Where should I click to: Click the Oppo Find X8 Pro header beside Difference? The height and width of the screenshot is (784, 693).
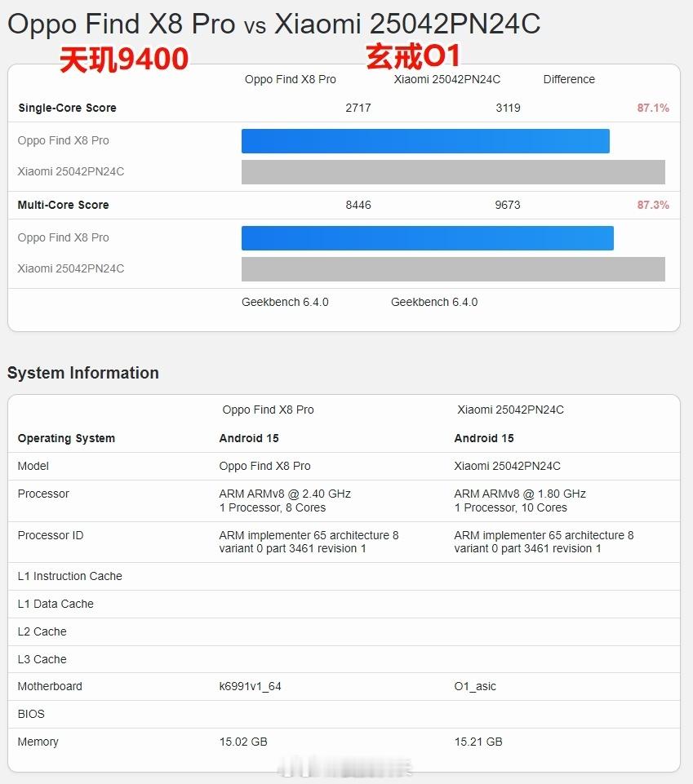point(291,79)
